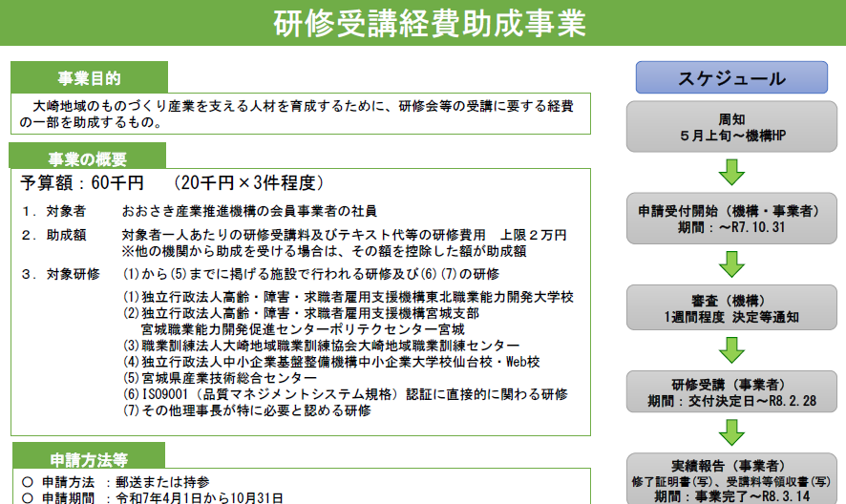Click the green arrow below 申請受付開始 box
846x504 pixels.
(x=731, y=264)
